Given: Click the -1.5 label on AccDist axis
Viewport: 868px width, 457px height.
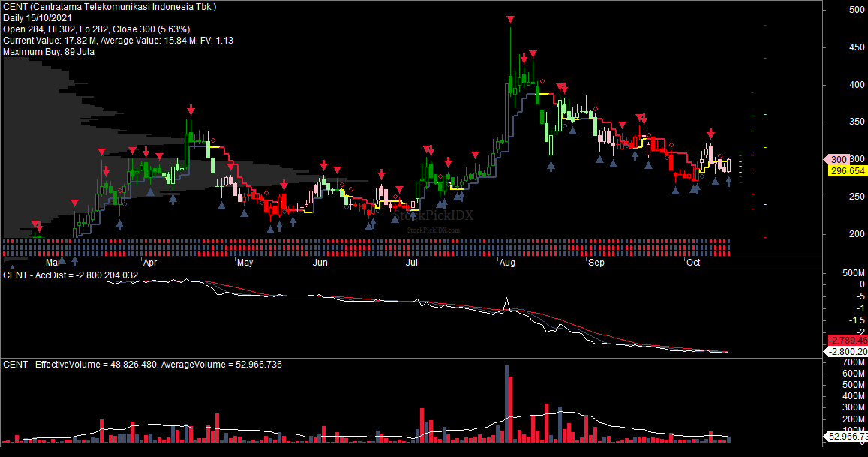Looking at the screenshot, I should point(857,320).
